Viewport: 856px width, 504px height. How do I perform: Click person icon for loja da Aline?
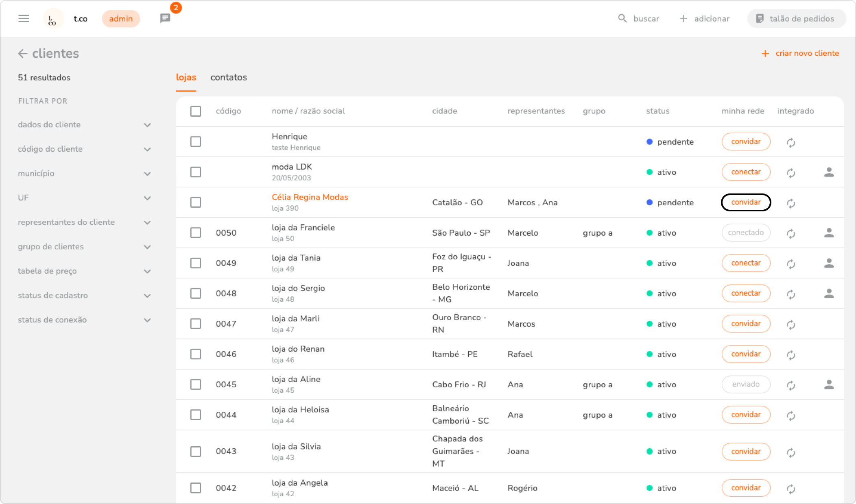pos(829,385)
